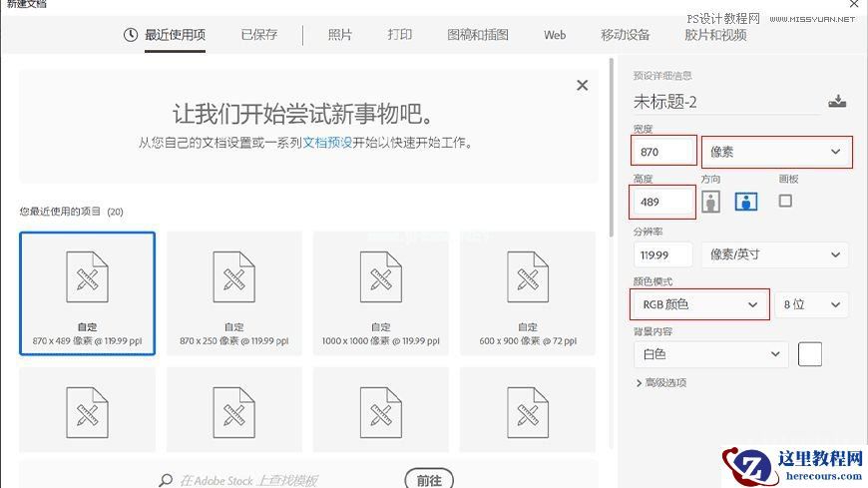Open the 照片 tab
868x488 pixels.
[x=340, y=34]
